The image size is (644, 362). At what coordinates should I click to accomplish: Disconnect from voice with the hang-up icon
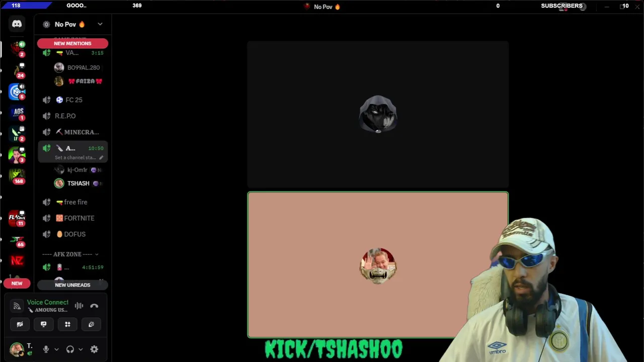[x=94, y=306]
